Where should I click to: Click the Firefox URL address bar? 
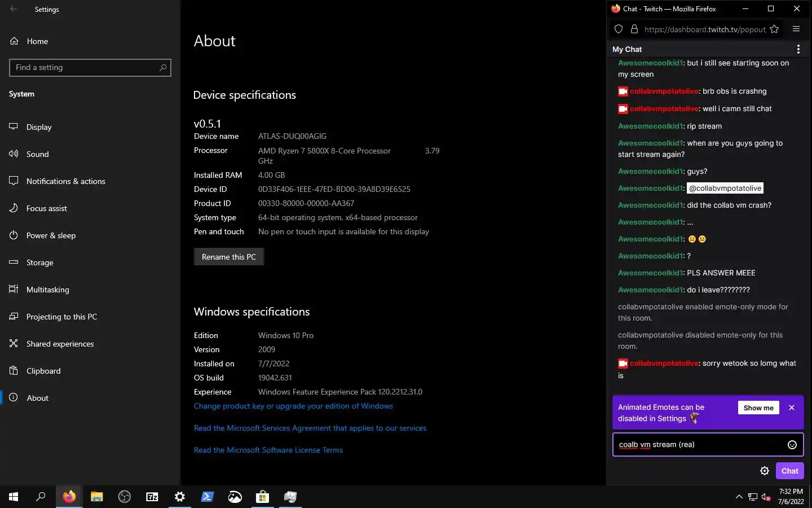705,29
